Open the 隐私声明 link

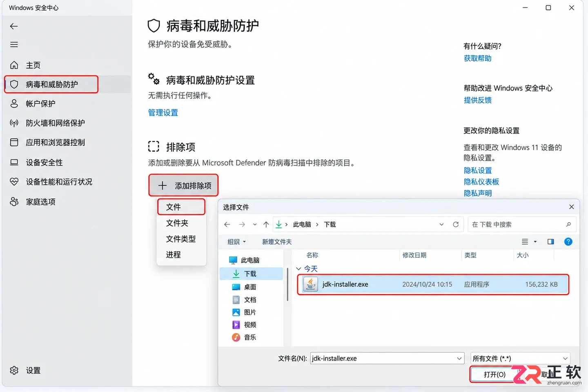coord(477,193)
